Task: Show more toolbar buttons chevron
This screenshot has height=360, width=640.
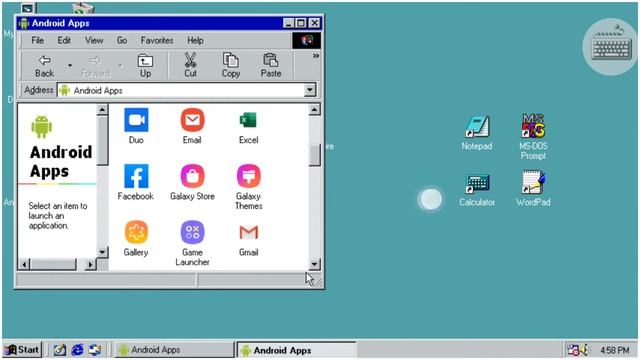Action: coord(316,56)
